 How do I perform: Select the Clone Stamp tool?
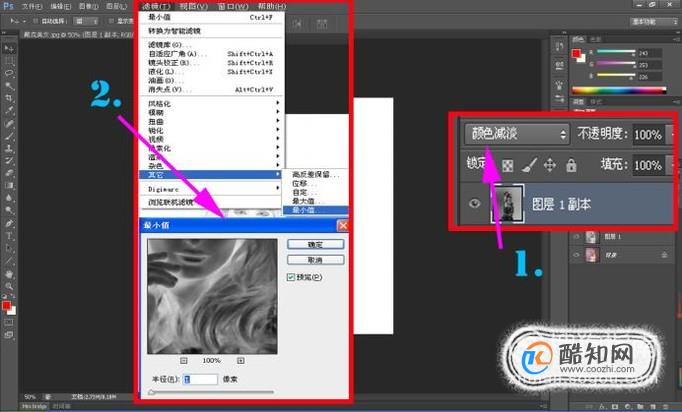9,148
